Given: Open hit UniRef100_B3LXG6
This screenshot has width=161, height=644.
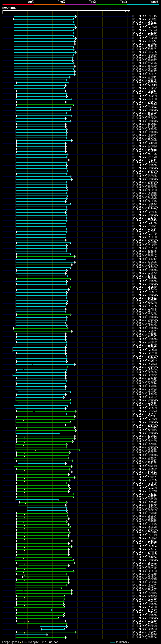Looking at the screenshot, I should tap(144, 262).
